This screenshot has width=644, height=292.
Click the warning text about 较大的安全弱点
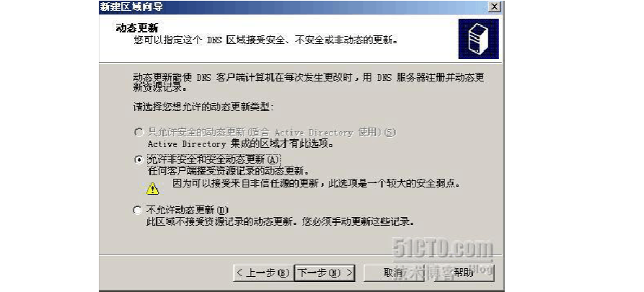pos(316,183)
